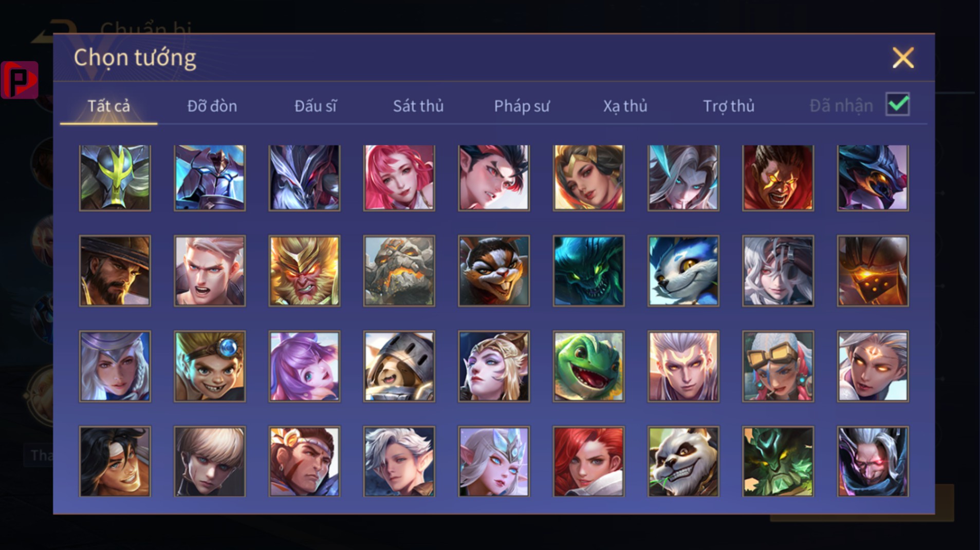Open the Trợ thủ tab
980x550 pixels.
coord(728,106)
